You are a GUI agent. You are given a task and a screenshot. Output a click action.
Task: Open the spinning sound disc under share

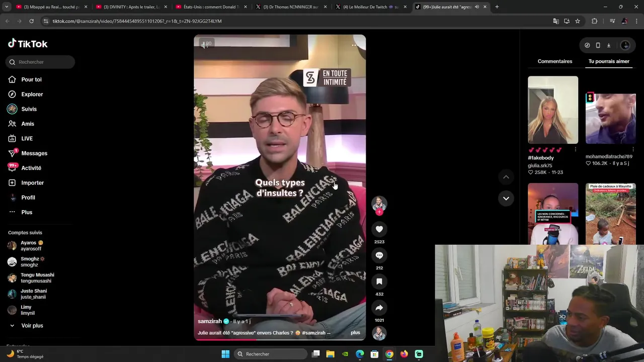tap(379, 333)
